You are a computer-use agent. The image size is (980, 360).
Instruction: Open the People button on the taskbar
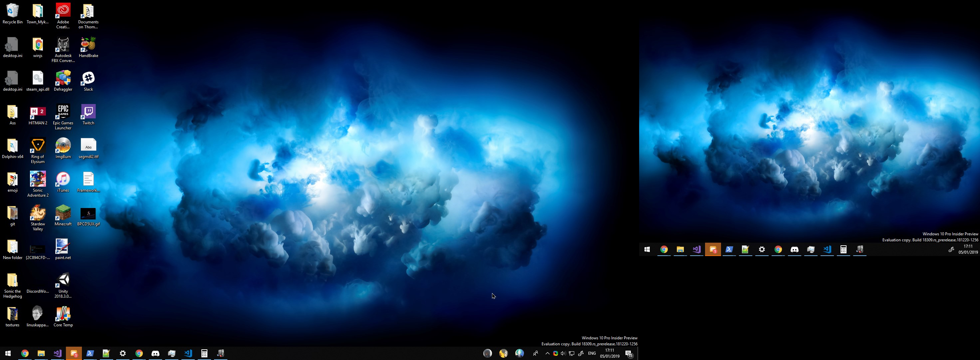[535, 354]
